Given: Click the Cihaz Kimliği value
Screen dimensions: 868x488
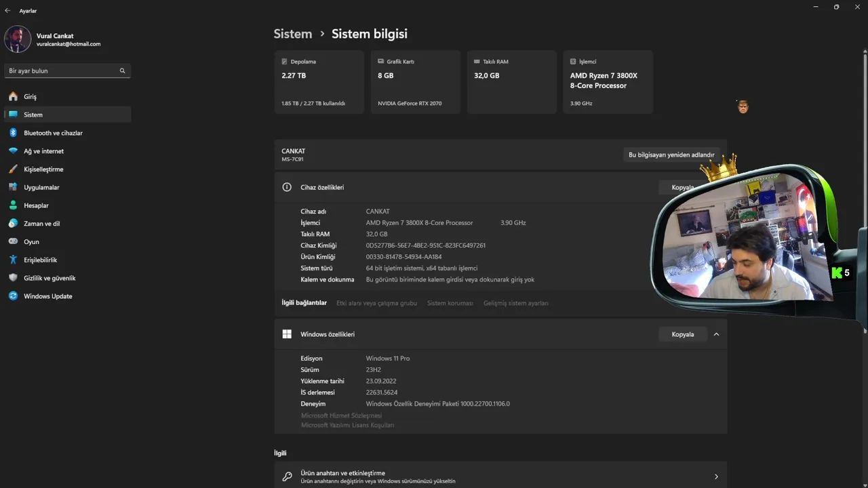Looking at the screenshot, I should pos(426,245).
